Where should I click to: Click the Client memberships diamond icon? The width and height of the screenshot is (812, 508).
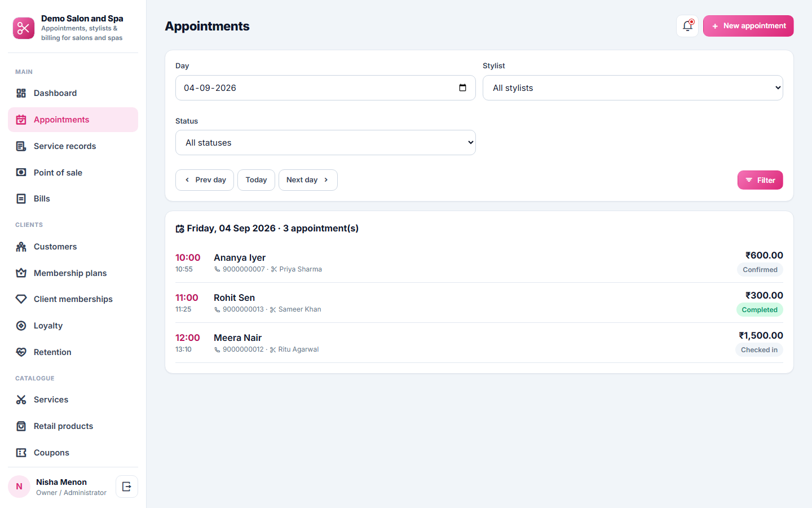[21, 299]
